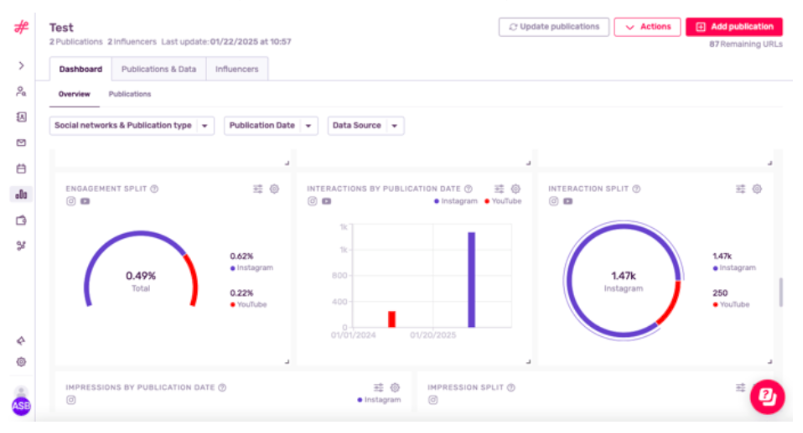Click the Impression Split help icon
Image resolution: width=803 pixels, height=433 pixels.
point(511,387)
